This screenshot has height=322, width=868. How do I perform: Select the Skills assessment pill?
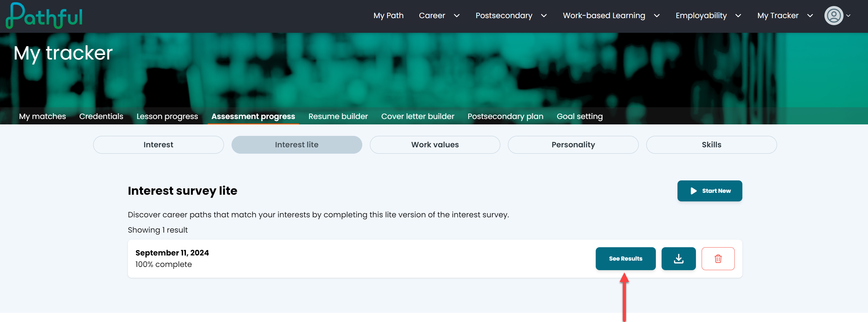point(711,145)
